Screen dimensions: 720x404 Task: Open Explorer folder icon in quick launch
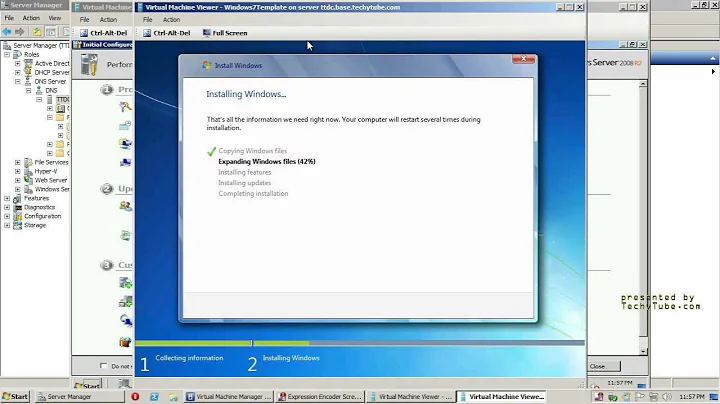[x=173, y=397]
